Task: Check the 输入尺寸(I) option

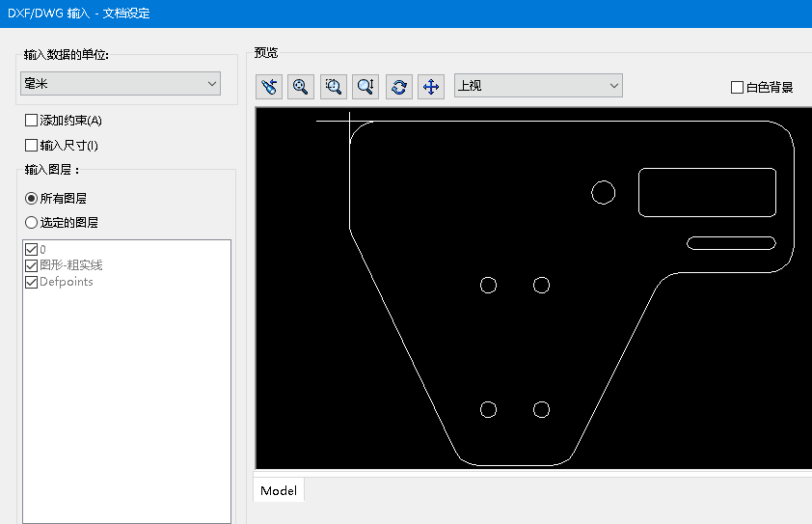Action: (31, 145)
